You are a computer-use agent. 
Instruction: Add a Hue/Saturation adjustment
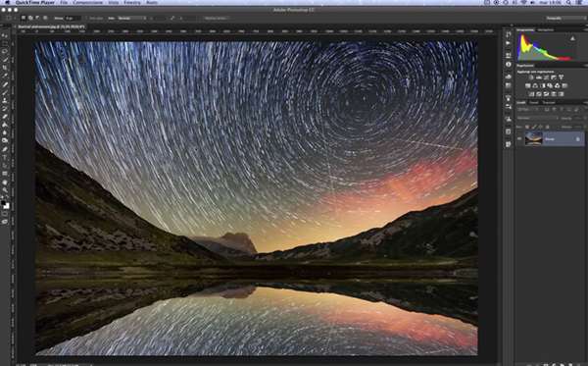tap(527, 86)
